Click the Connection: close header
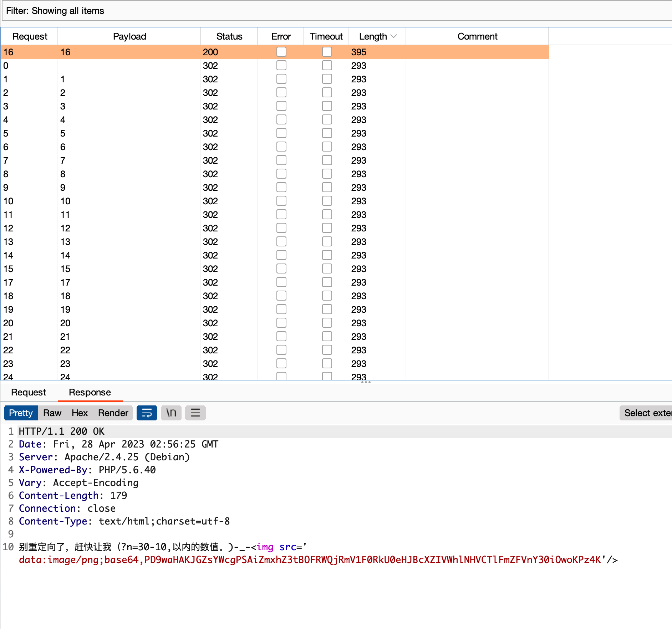Viewport: 672px width, 629px height. point(67,508)
